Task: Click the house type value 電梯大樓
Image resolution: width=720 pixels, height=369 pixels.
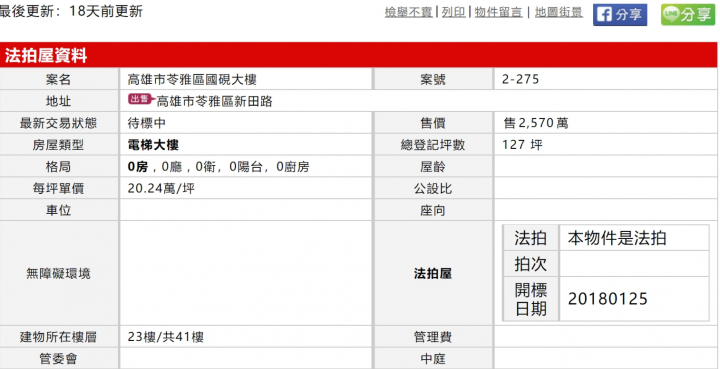Action: (x=153, y=145)
